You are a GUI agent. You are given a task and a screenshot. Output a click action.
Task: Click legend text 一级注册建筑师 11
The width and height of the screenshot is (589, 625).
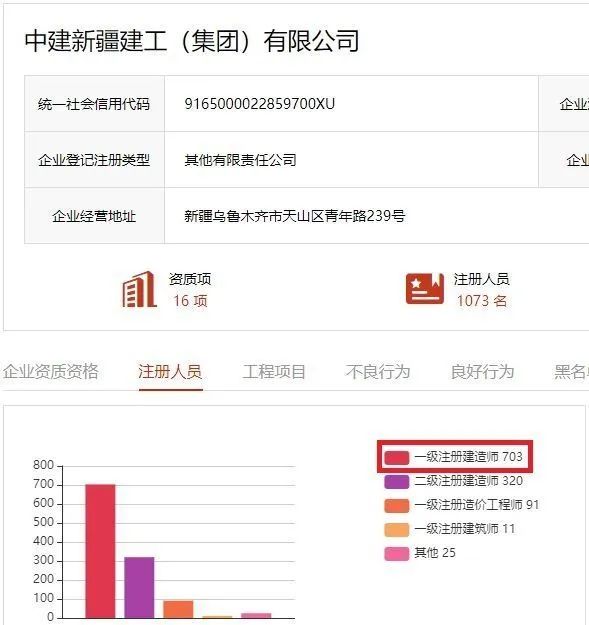[x=465, y=529]
